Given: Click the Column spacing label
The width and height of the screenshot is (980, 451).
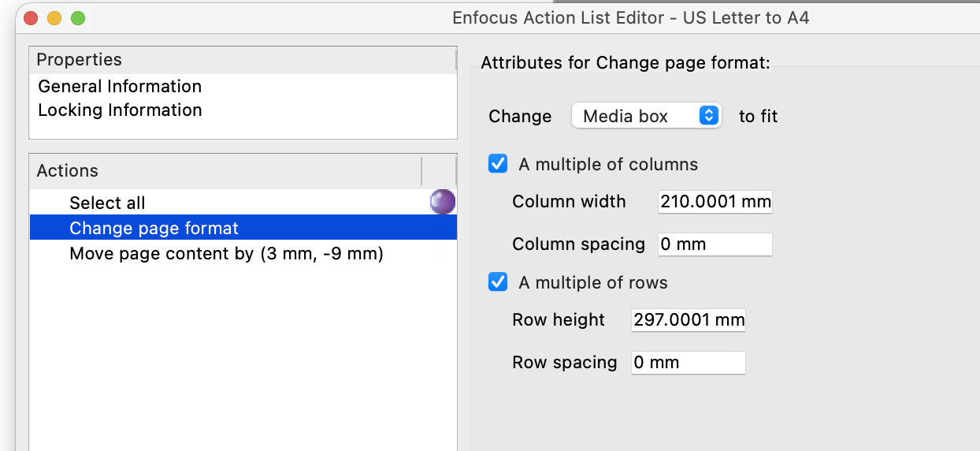Looking at the screenshot, I should coord(578,244).
